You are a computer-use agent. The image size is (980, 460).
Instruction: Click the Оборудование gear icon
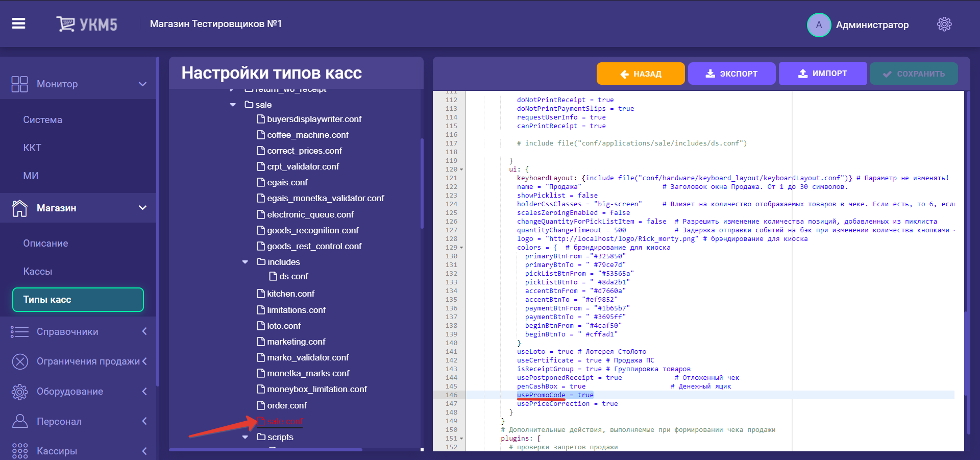click(19, 392)
